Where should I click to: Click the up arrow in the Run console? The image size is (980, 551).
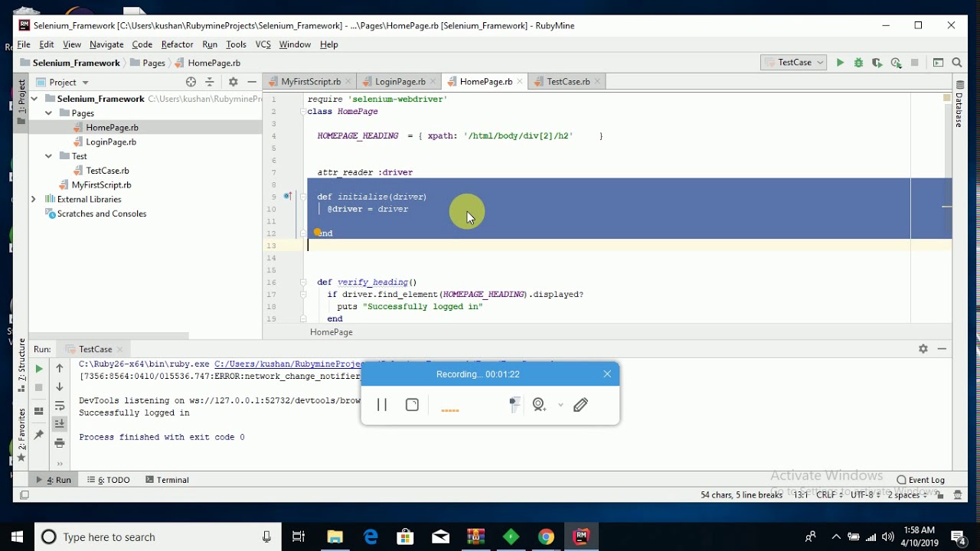coord(60,368)
